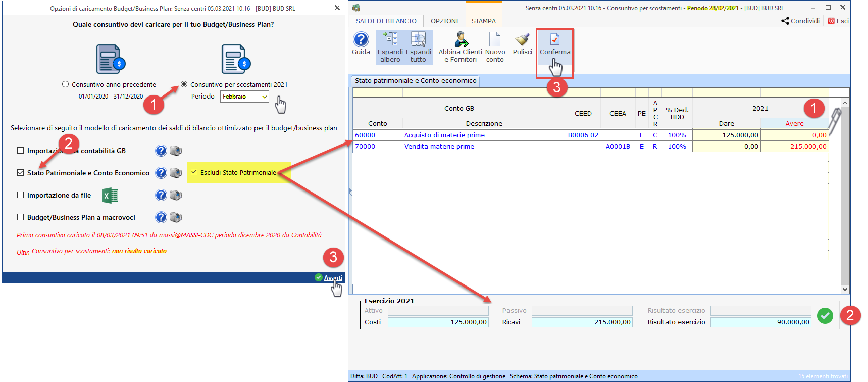Switch to SALDI DI BILANCIO tab
Screen dimensions: 868x382
386,21
